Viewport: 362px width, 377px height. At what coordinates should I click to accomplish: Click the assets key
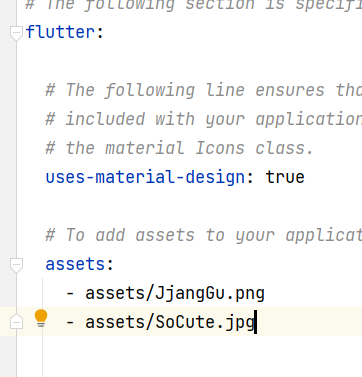75,264
